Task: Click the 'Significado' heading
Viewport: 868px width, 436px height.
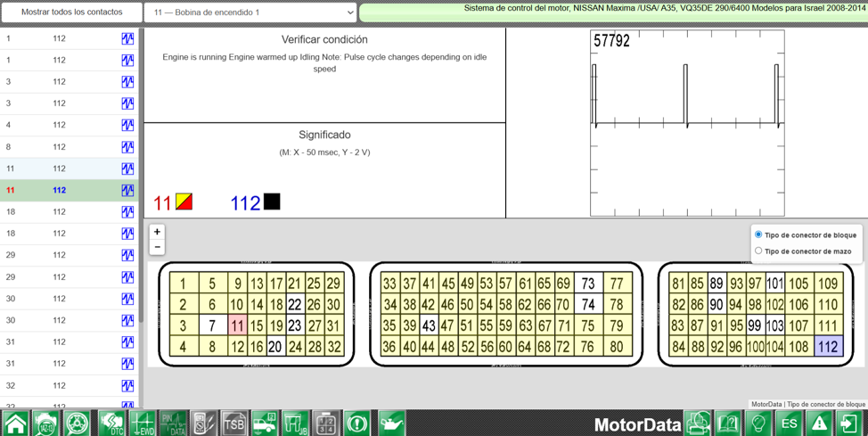Action: (324, 135)
